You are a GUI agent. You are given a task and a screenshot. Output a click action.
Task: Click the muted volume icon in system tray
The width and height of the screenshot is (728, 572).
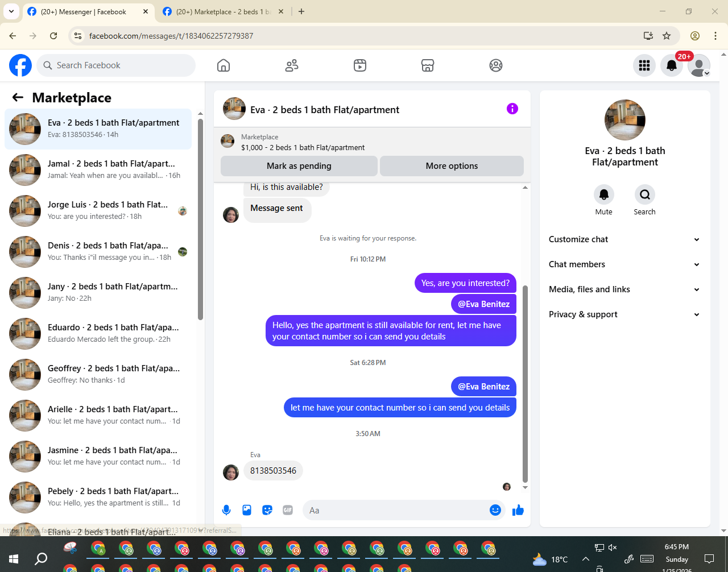(x=613, y=548)
